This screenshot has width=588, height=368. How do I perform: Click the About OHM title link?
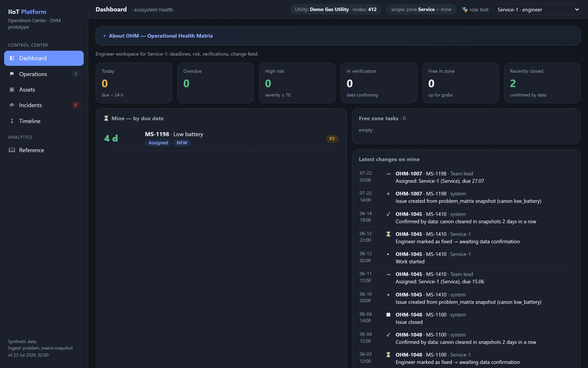[x=161, y=36]
